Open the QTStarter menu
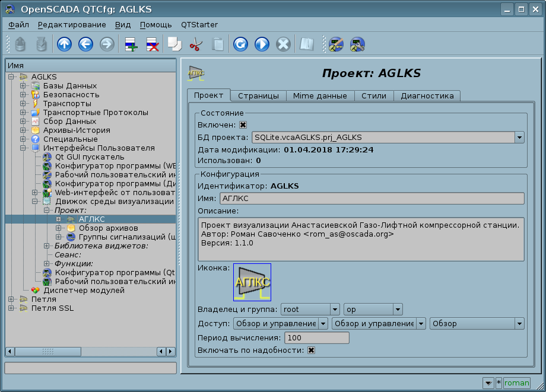546x392 pixels. pyautogui.click(x=199, y=25)
